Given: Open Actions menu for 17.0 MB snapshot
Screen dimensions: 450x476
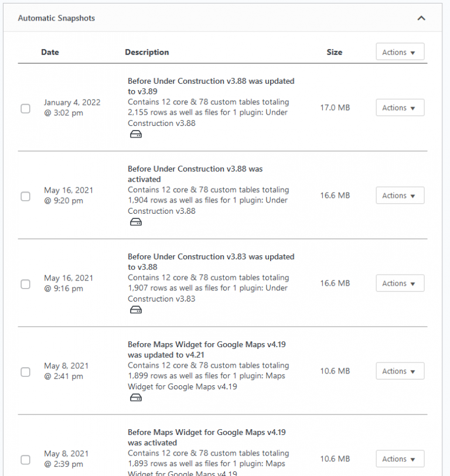Looking at the screenshot, I should click(x=400, y=108).
